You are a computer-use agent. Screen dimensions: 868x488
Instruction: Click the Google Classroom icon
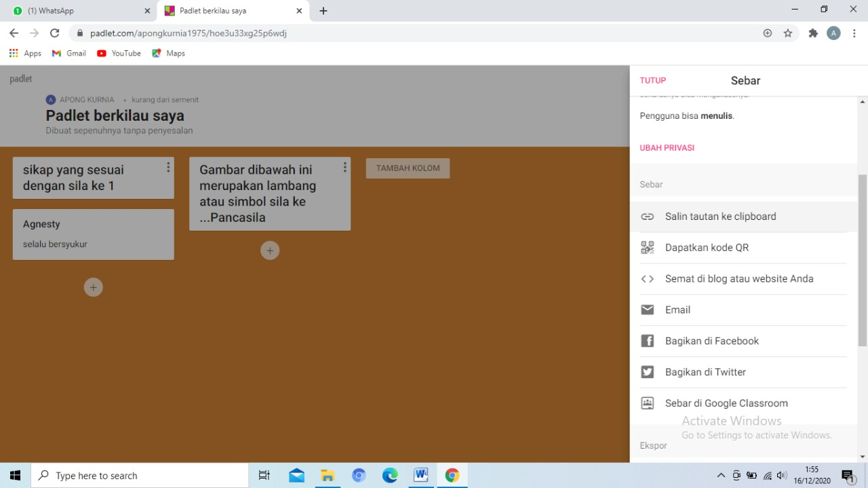click(648, 403)
